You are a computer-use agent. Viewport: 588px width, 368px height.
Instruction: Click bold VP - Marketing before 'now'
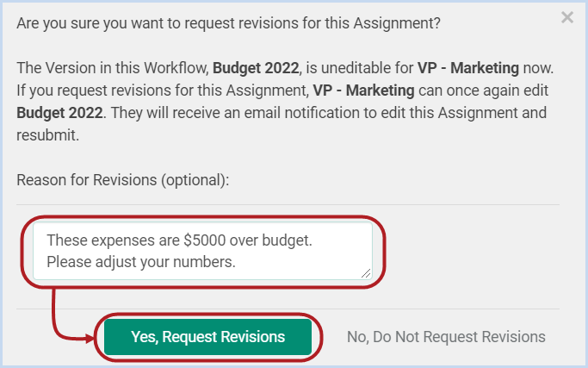pyautogui.click(x=468, y=68)
